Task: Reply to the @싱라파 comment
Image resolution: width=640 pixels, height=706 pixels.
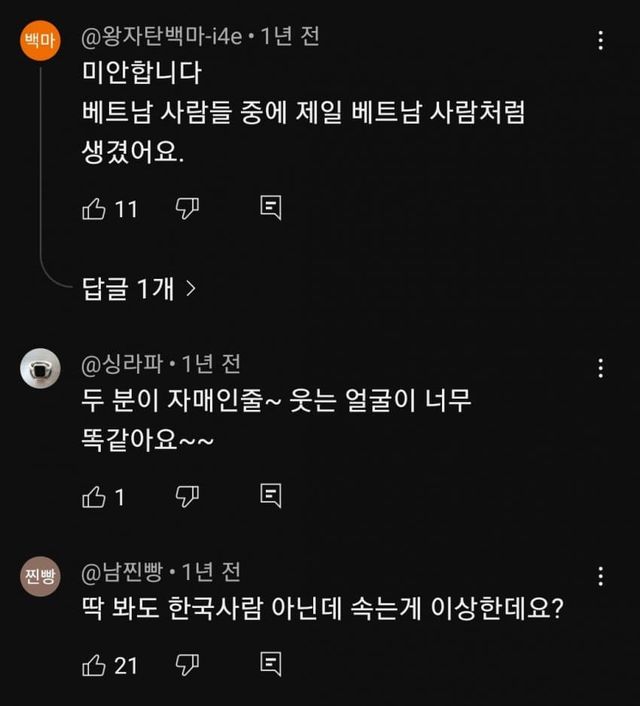Action: coord(270,495)
